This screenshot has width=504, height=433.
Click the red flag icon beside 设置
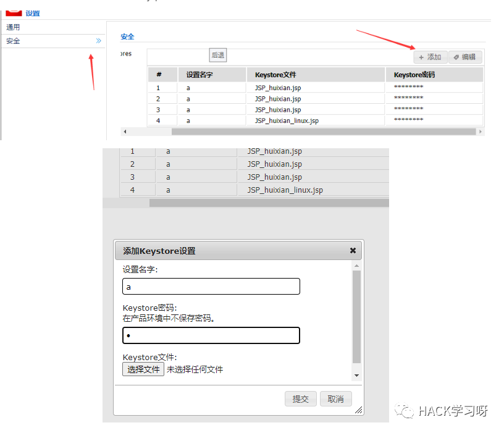coord(14,12)
